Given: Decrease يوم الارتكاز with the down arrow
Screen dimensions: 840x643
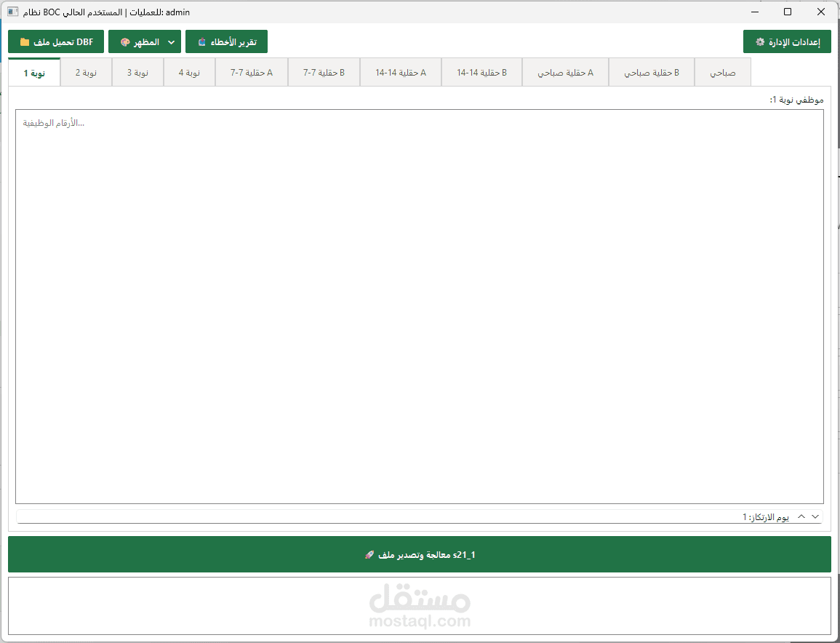Looking at the screenshot, I should pyautogui.click(x=815, y=516).
